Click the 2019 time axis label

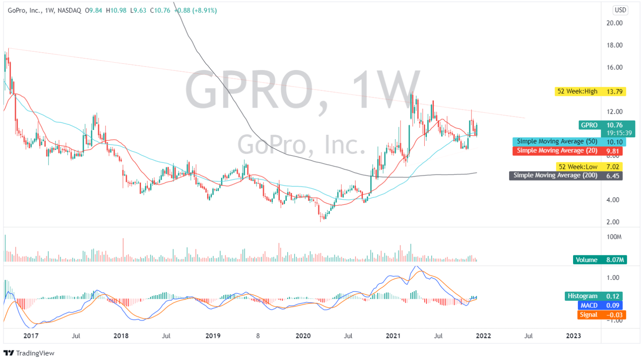pos(213,336)
